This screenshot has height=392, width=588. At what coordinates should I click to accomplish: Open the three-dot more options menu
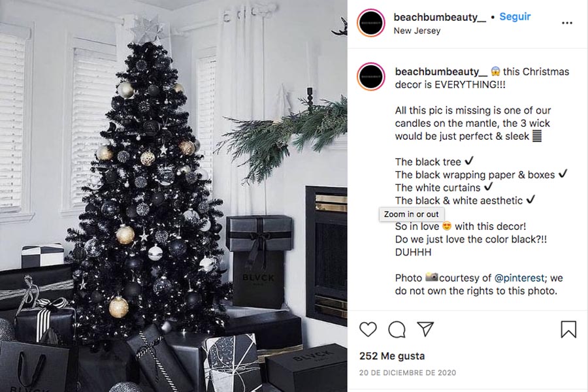tap(567, 23)
